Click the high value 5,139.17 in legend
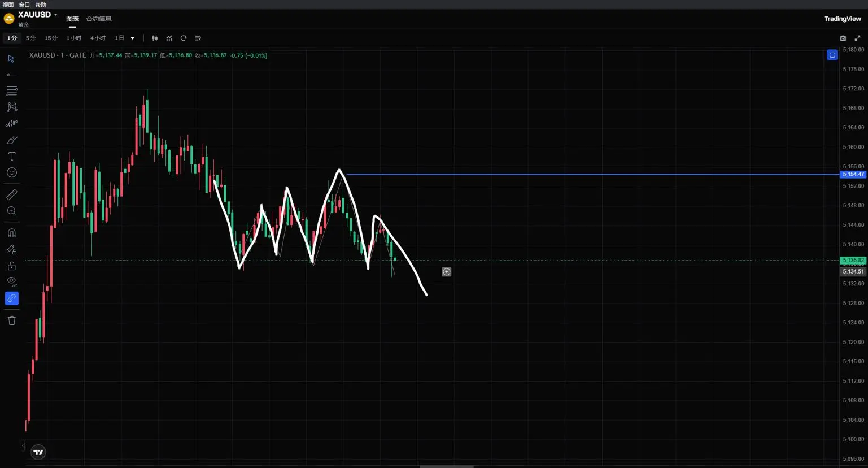The height and width of the screenshot is (468, 868). coord(145,55)
